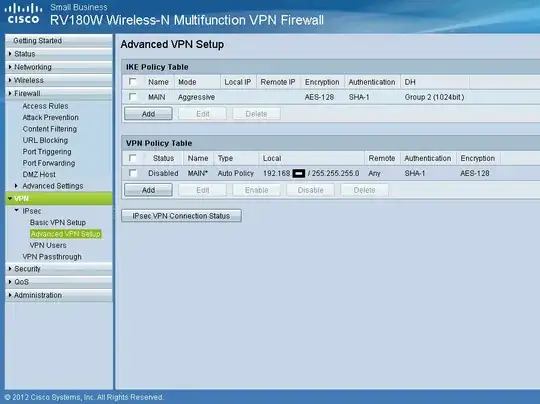540x404 pixels.
Task: Click the IKE table Name column header
Action: pyautogui.click(x=158, y=82)
